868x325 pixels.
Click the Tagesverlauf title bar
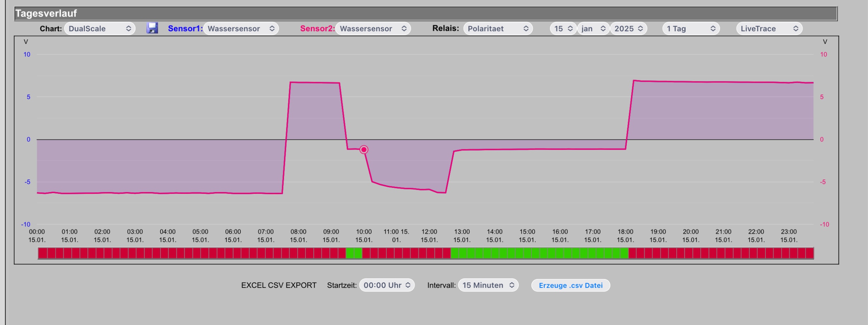pyautogui.click(x=426, y=13)
